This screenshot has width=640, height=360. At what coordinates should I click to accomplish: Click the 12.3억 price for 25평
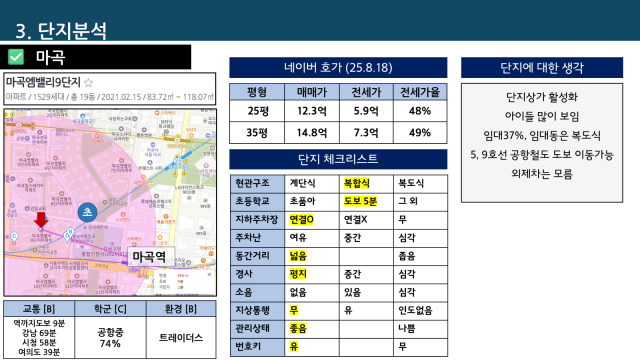[x=312, y=111]
